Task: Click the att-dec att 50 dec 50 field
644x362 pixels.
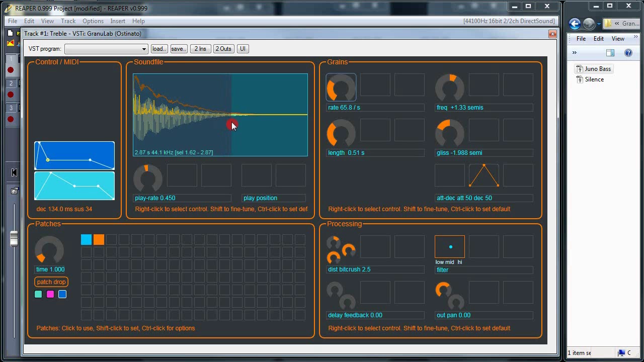Action: (x=484, y=198)
